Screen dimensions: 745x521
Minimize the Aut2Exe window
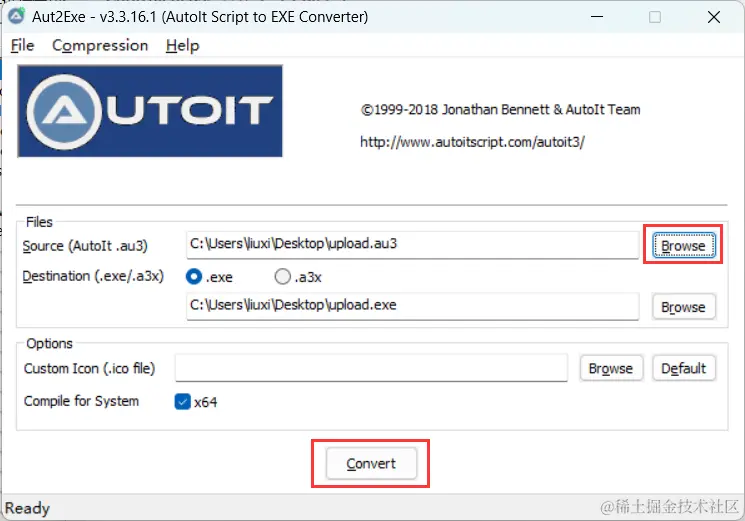coord(597,17)
